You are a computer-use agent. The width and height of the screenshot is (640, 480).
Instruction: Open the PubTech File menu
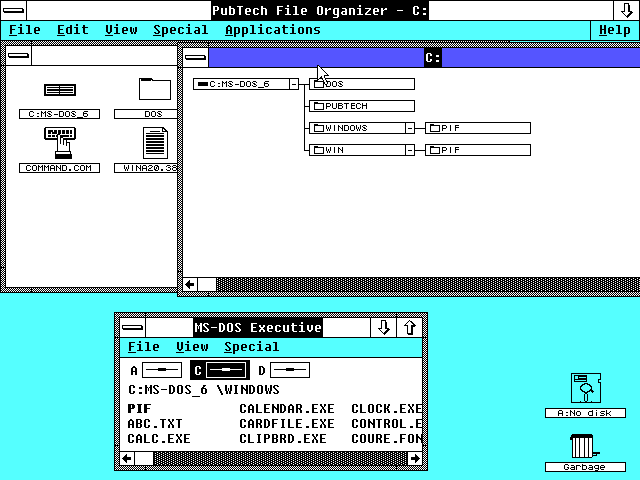[24, 30]
